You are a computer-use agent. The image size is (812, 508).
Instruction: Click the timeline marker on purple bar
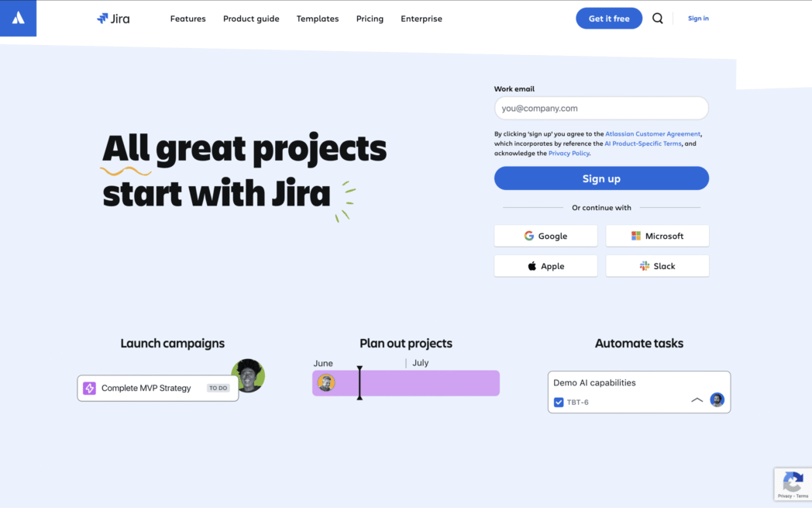tap(360, 382)
